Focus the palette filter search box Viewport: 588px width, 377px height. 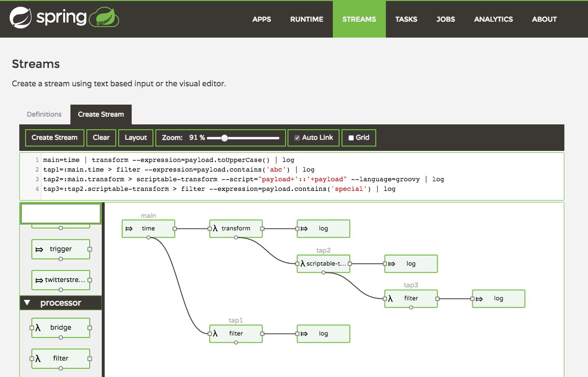[x=61, y=213]
